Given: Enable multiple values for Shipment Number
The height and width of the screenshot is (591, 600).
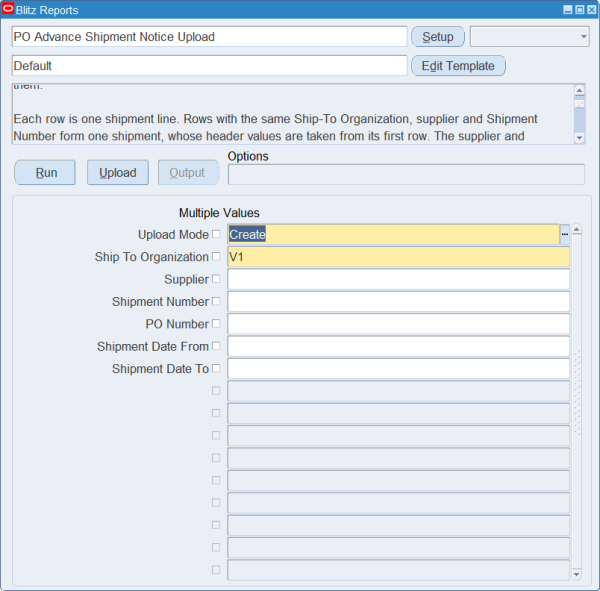Looking at the screenshot, I should pos(216,301).
